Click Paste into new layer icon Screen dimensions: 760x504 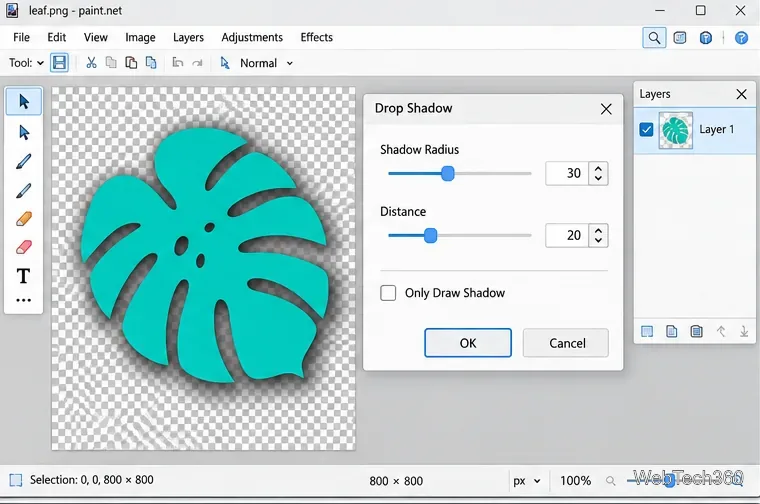tap(151, 63)
